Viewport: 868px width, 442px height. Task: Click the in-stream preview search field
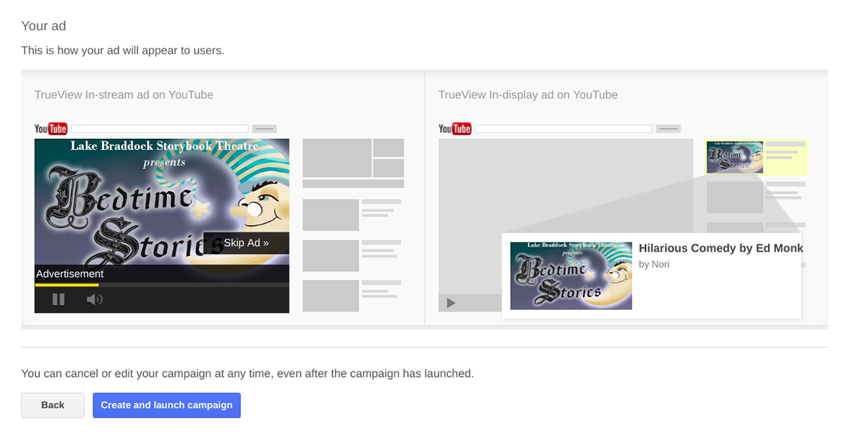(x=160, y=129)
